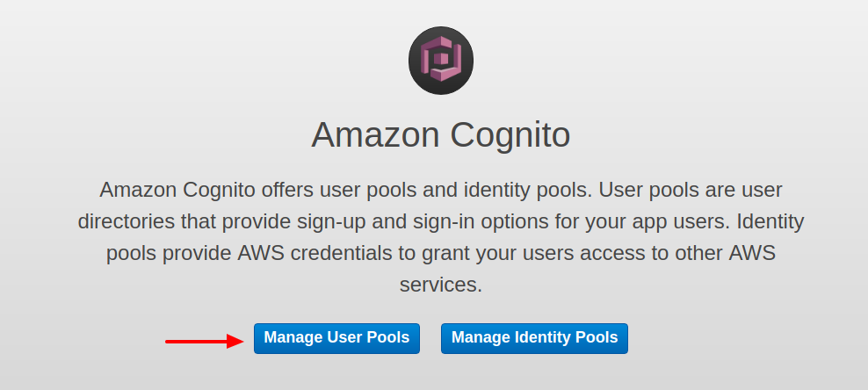Viewport: 868px width, 390px height.
Task: Click the red arrow pointing at Manage User Pools
Action: [x=205, y=341]
